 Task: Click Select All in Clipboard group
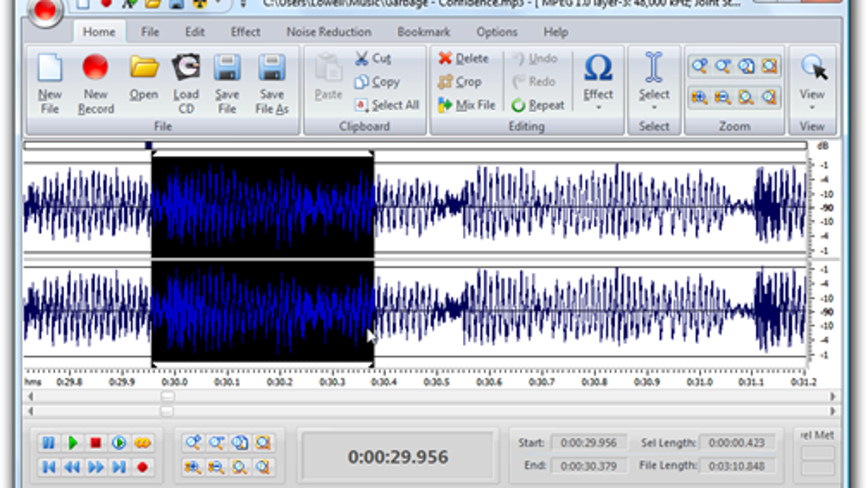click(387, 105)
